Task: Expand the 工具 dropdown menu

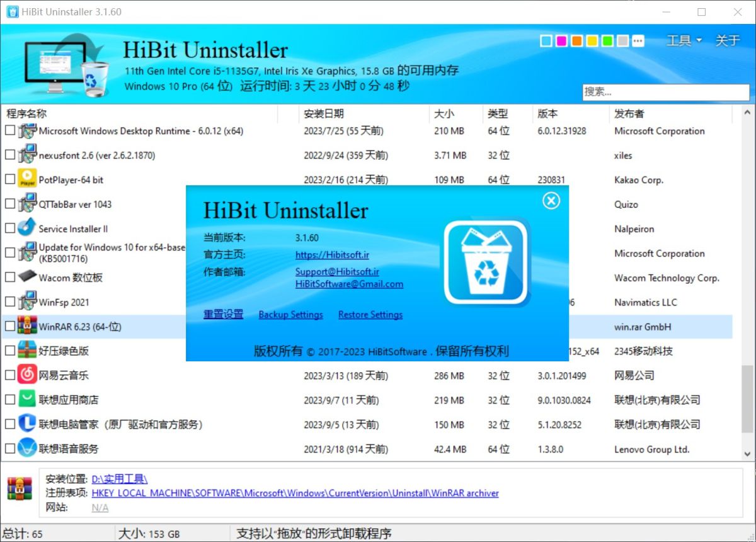Action: 684,41
